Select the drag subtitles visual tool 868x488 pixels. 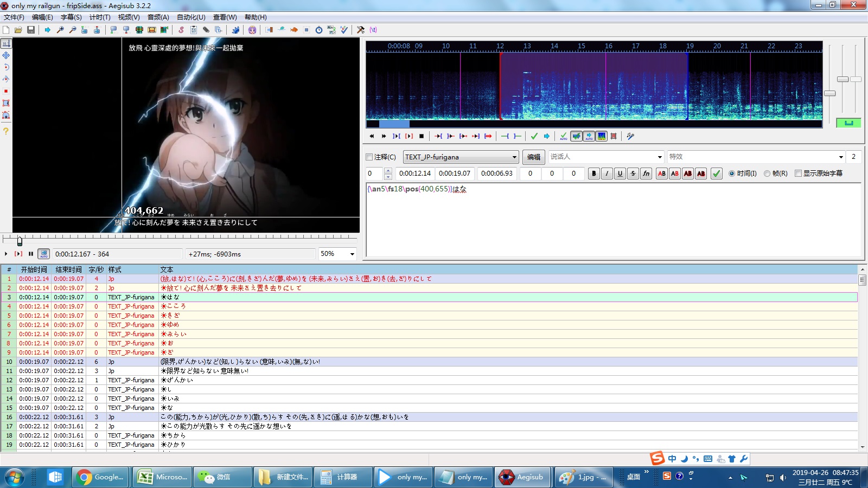tap(6, 55)
